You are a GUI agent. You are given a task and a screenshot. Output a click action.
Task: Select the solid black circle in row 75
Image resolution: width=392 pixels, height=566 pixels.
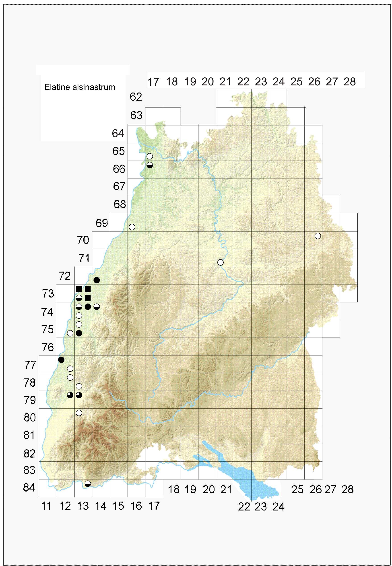79,333
